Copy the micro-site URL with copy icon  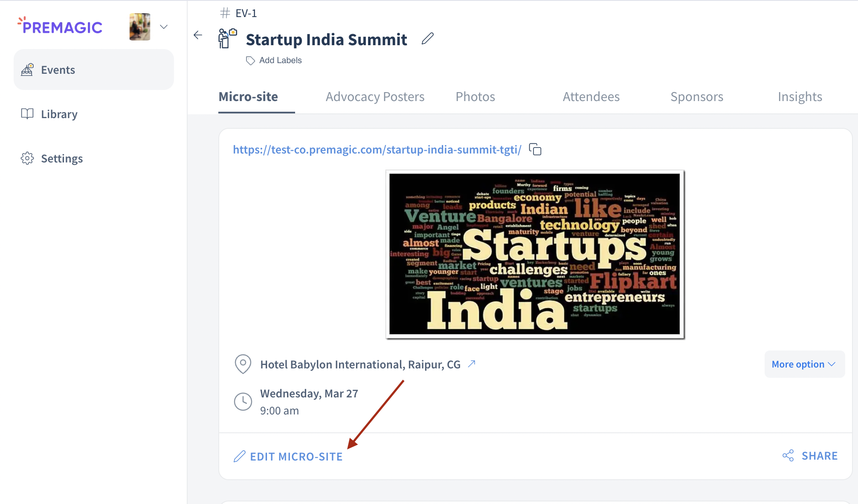pyautogui.click(x=535, y=150)
